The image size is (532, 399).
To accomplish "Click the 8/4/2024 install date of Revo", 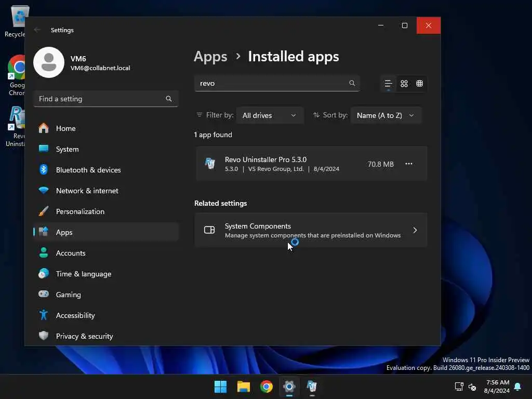I will pyautogui.click(x=326, y=169).
